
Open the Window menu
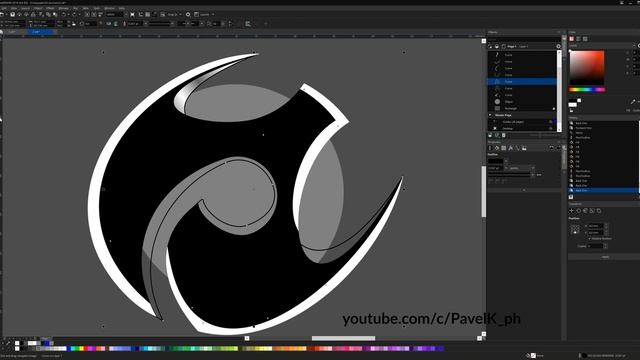(109, 8)
